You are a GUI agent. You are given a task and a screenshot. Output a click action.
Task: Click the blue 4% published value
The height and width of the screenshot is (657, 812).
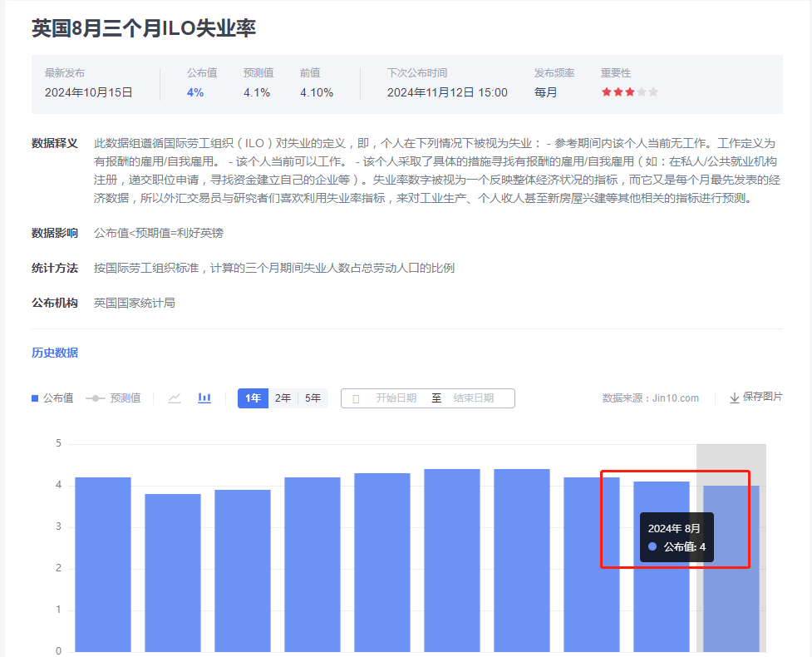(x=195, y=92)
